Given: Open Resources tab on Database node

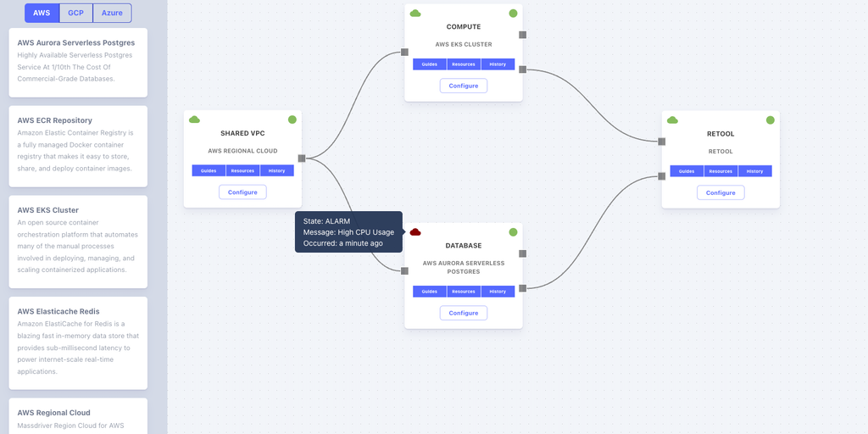Looking at the screenshot, I should tap(464, 292).
